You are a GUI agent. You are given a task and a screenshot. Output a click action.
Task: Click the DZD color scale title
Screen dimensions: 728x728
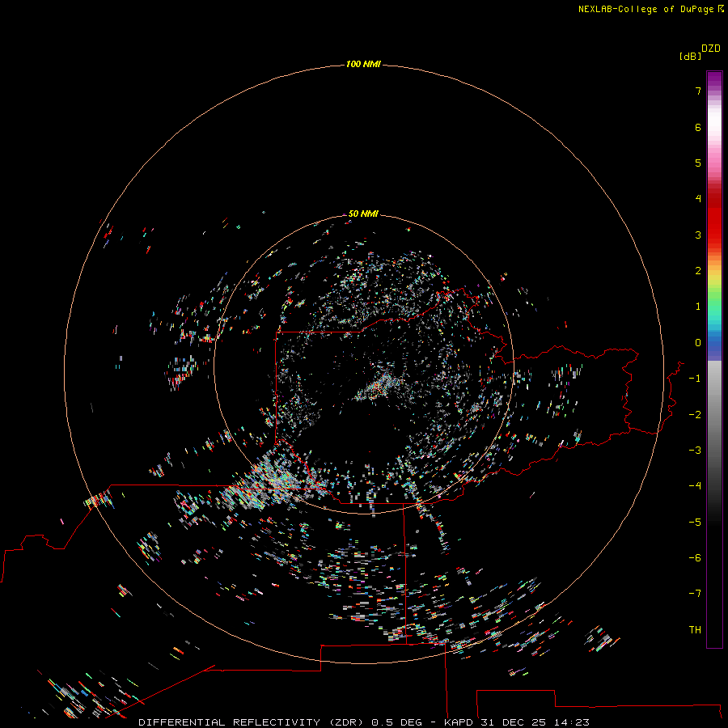click(x=711, y=49)
